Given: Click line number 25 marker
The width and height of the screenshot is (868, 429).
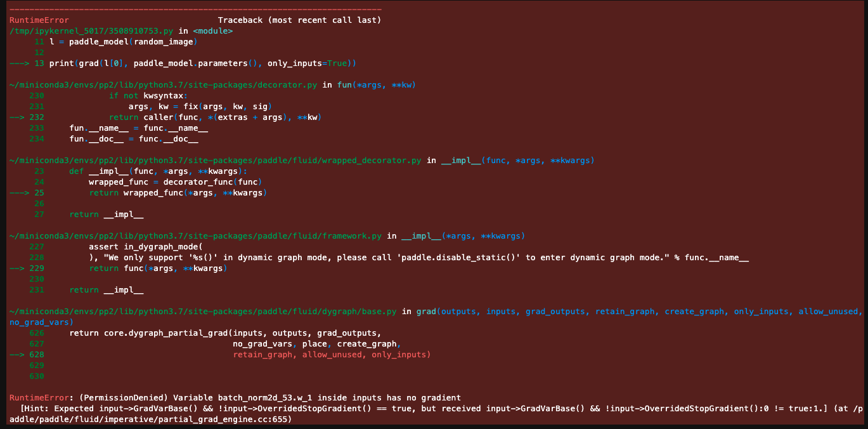Looking at the screenshot, I should (31, 192).
